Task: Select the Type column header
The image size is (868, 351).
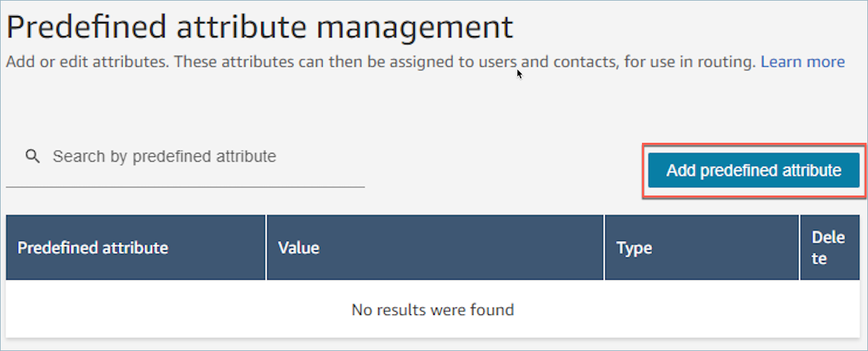Action: click(x=634, y=248)
